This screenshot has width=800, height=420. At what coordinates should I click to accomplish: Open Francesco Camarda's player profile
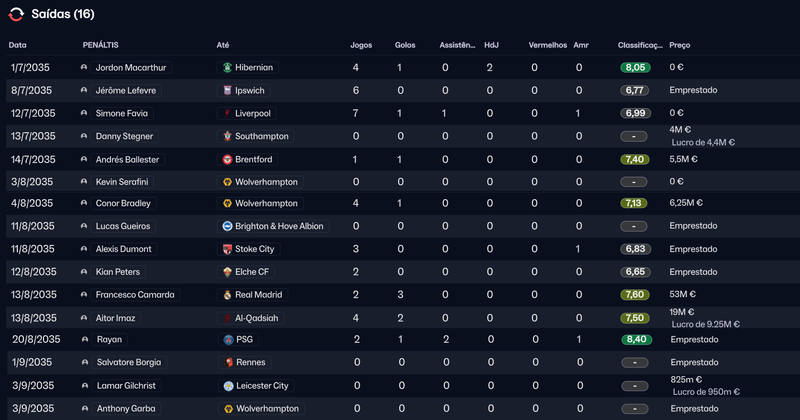(x=135, y=295)
